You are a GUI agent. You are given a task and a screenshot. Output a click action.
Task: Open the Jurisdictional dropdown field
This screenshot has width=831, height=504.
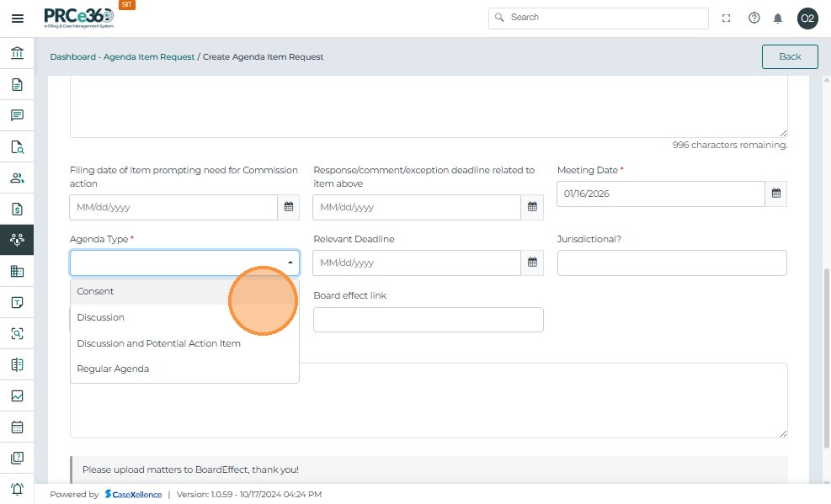pyautogui.click(x=672, y=263)
